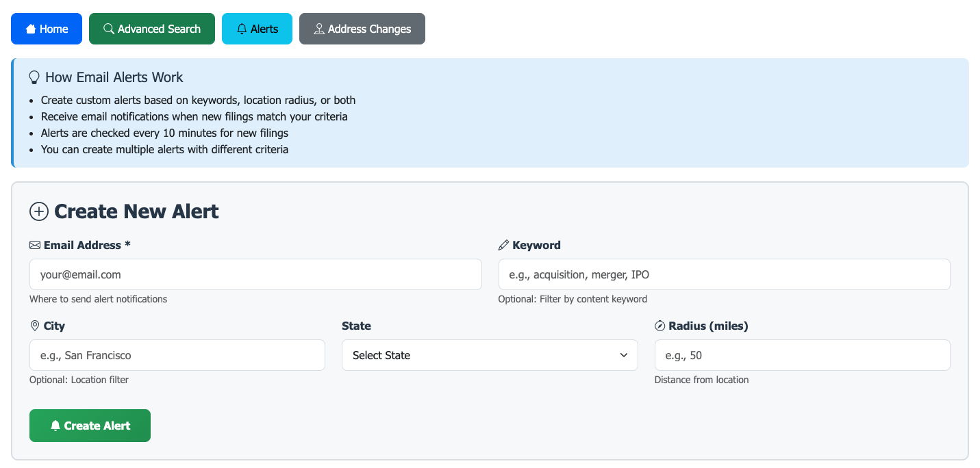Choose a state from the State combo box
Viewport: 980px width, 468px height.
click(x=489, y=355)
